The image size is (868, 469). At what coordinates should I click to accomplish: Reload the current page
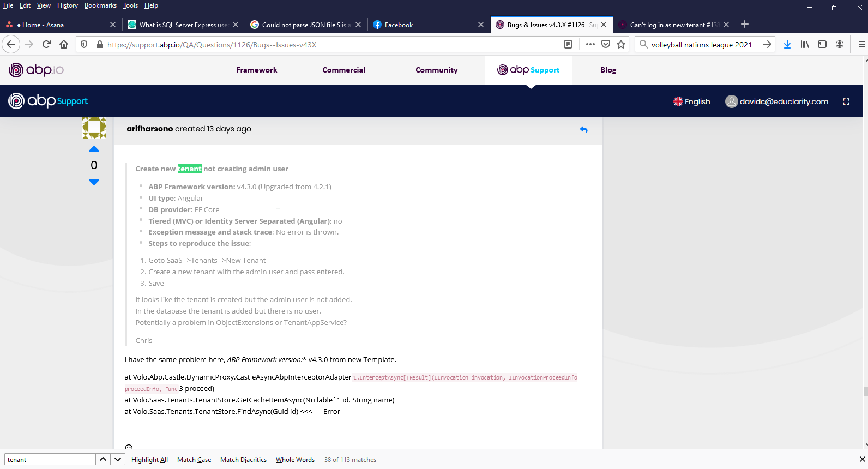(46, 44)
